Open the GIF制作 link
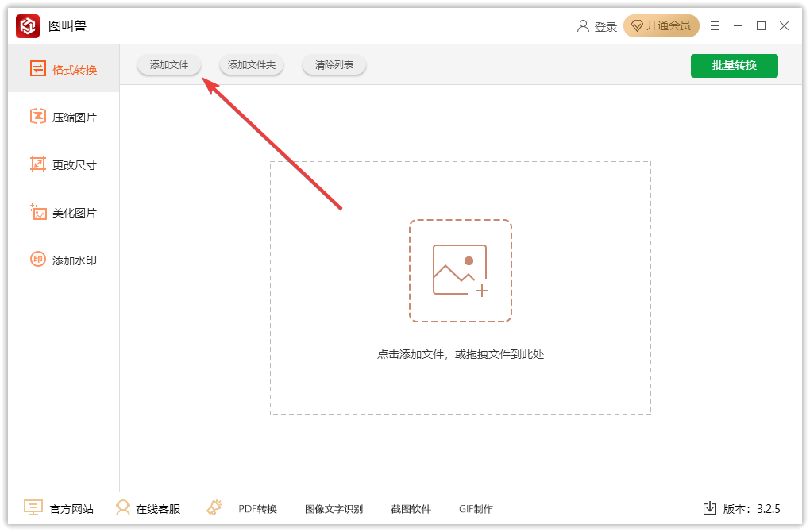810x532 pixels. (476, 508)
